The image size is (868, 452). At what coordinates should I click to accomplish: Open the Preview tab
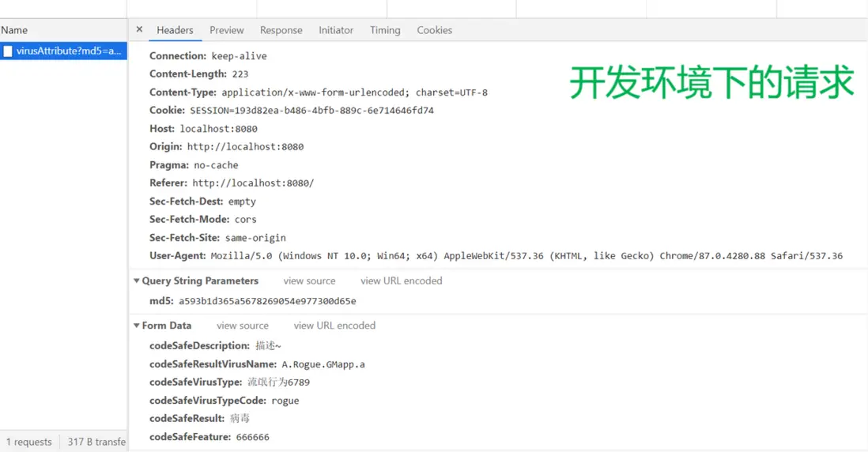pos(226,30)
